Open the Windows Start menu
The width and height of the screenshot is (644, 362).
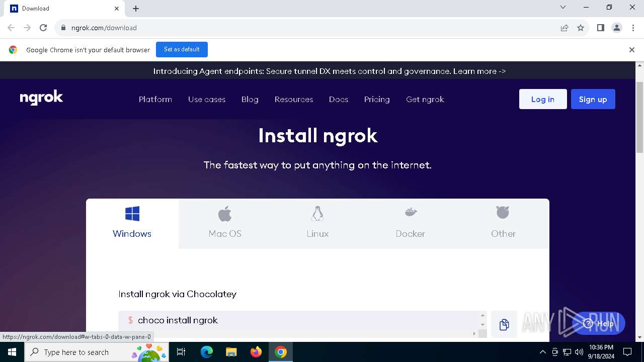click(x=12, y=352)
